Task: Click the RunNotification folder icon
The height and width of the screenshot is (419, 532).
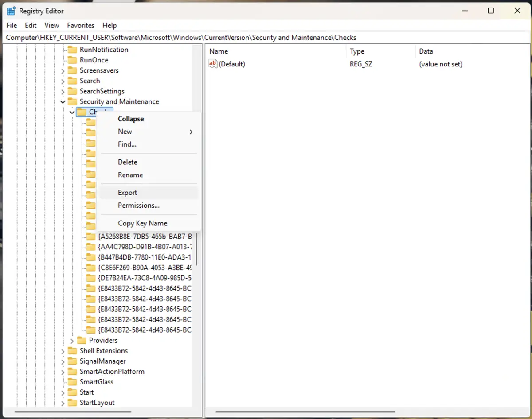Action: tap(72, 50)
